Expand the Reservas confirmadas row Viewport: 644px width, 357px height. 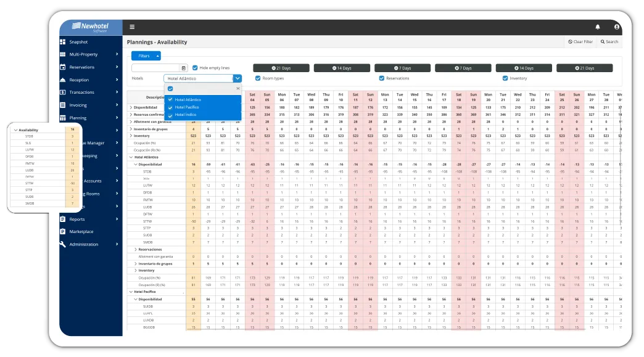click(x=131, y=115)
